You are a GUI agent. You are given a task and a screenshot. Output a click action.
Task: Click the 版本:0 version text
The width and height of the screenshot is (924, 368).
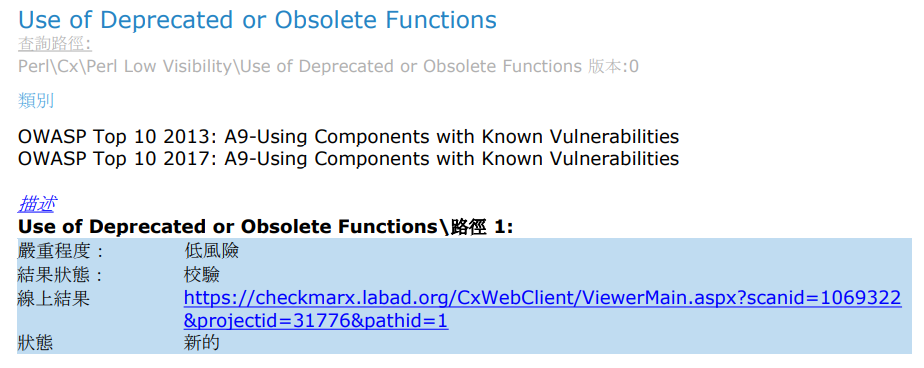[x=613, y=67]
